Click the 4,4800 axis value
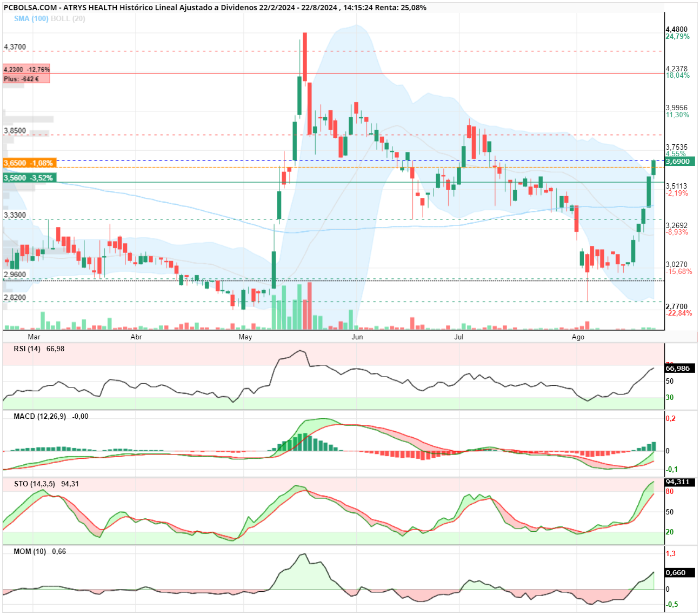Screen dimensions: 700x615 click(x=677, y=30)
